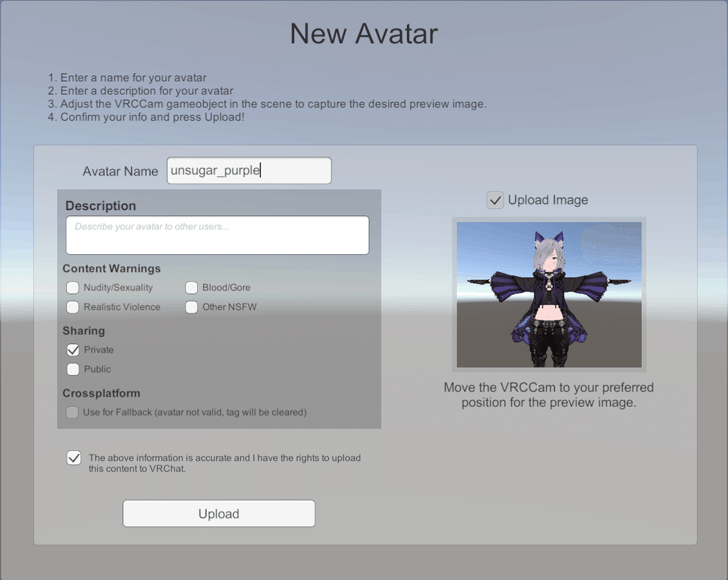Uncheck the content rights confirmation checkbox

(73, 458)
